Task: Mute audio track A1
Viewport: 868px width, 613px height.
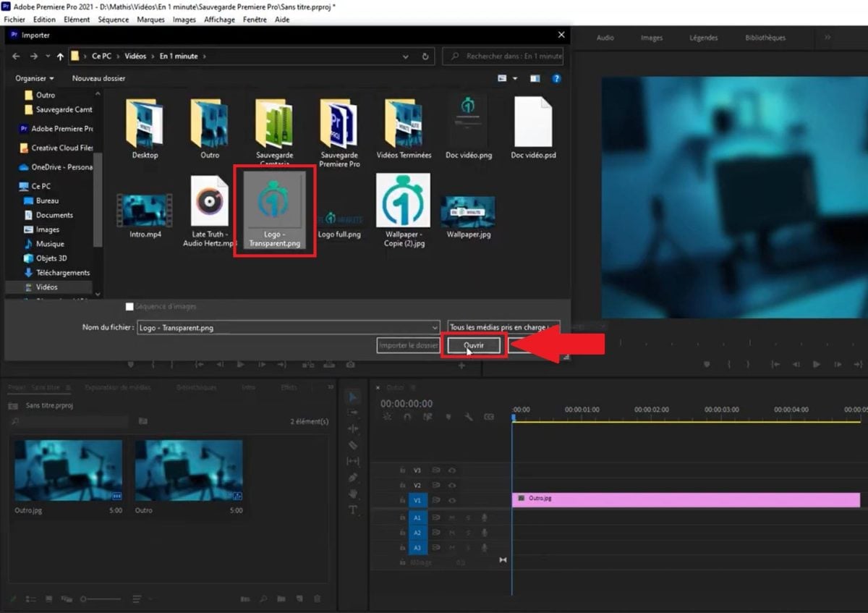Action: click(x=452, y=517)
